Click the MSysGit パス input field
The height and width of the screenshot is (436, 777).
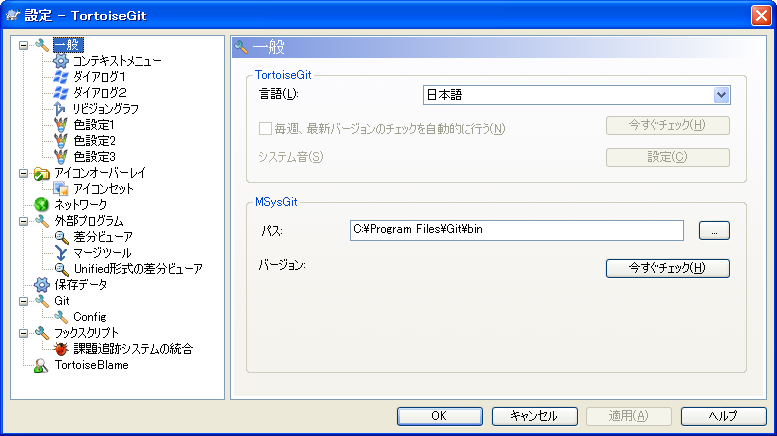pyautogui.click(x=517, y=230)
